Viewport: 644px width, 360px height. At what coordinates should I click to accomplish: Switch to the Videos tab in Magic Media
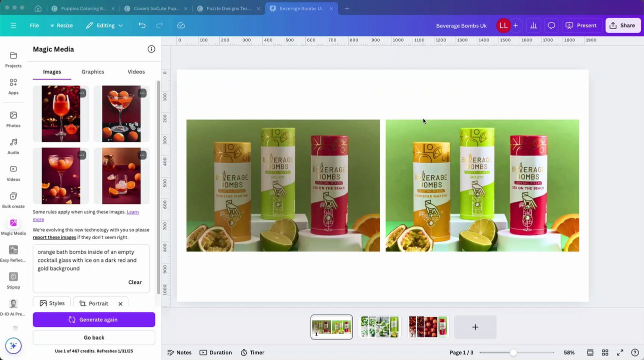(136, 71)
